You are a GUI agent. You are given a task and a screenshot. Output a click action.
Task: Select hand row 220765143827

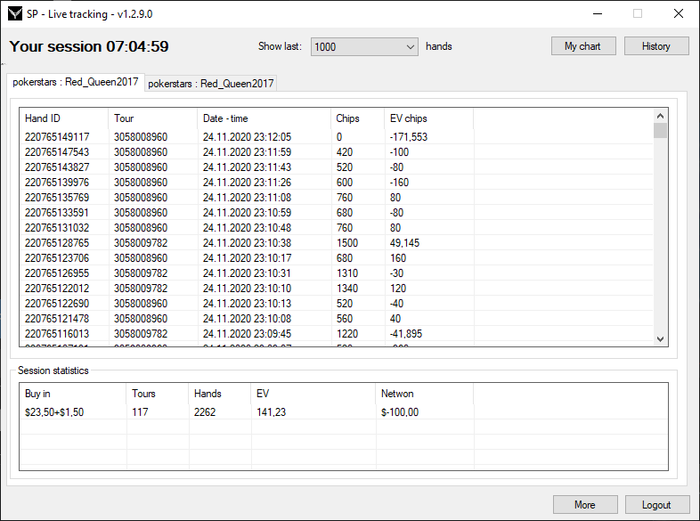[x=336, y=167]
